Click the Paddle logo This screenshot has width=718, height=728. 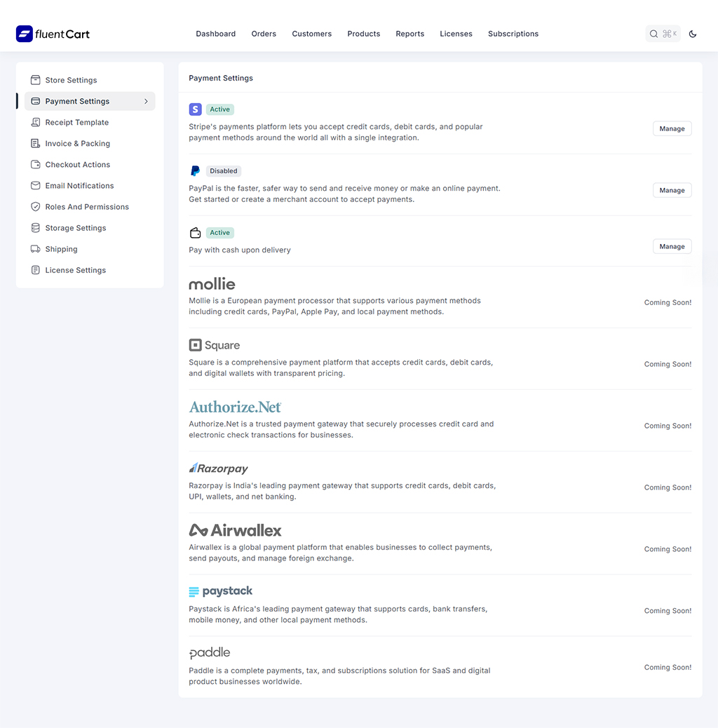coord(210,653)
